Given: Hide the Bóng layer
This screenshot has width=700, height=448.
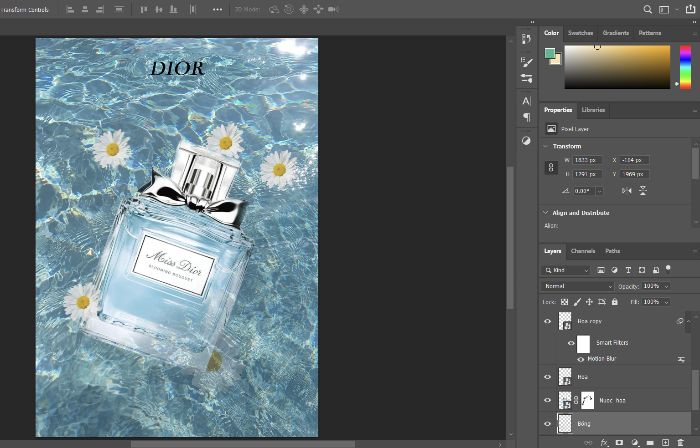Looking at the screenshot, I should point(547,424).
